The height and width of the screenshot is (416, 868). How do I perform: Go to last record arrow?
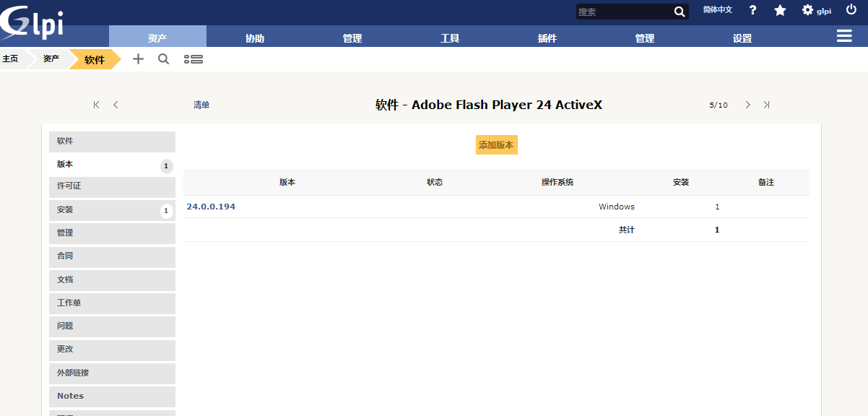766,105
